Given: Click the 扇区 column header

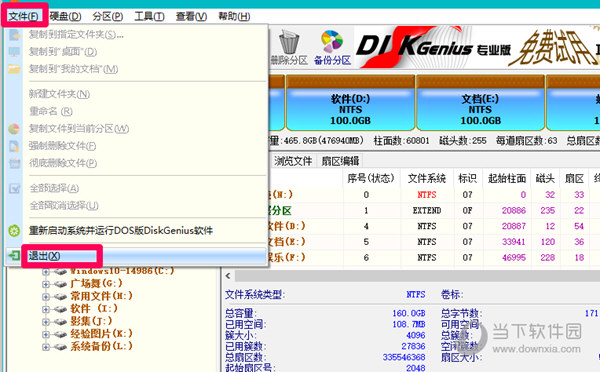Looking at the screenshot, I should pos(574,178).
